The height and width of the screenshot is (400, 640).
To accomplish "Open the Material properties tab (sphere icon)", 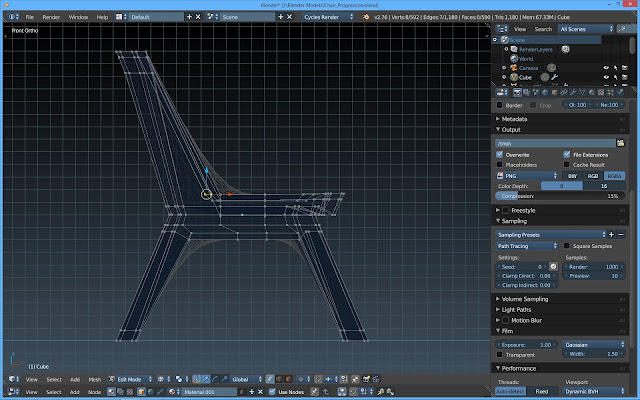I will click(591, 93).
